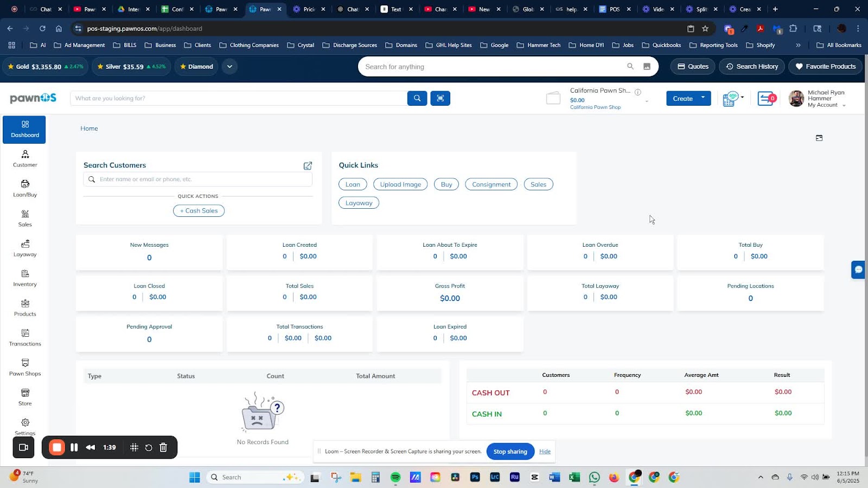868x488 pixels.
Task: Open the cash register calculator icon
Action: (x=730, y=99)
